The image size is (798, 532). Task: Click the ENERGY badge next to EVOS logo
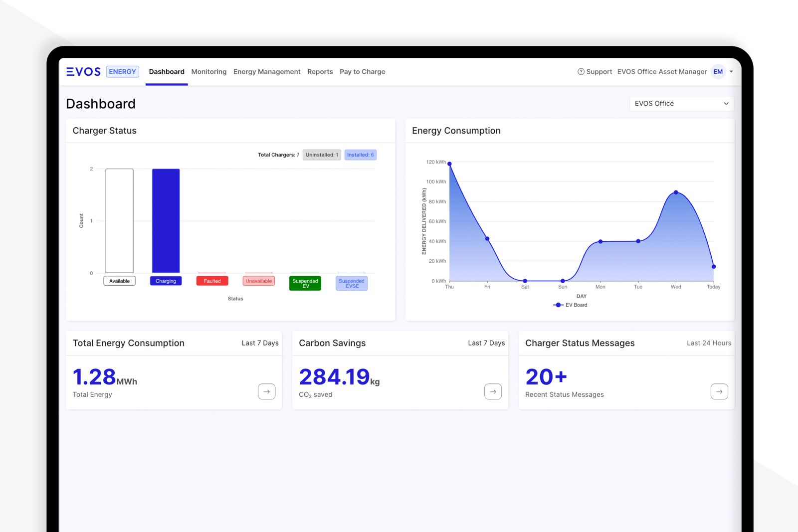point(123,71)
